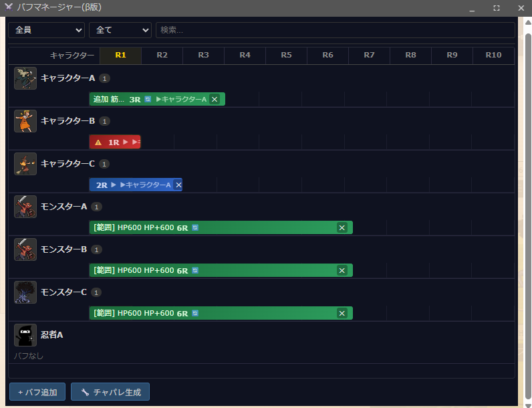The width and height of the screenshot is (532, 408).
Task: Click the チャパレ生成 button
Action: click(110, 392)
